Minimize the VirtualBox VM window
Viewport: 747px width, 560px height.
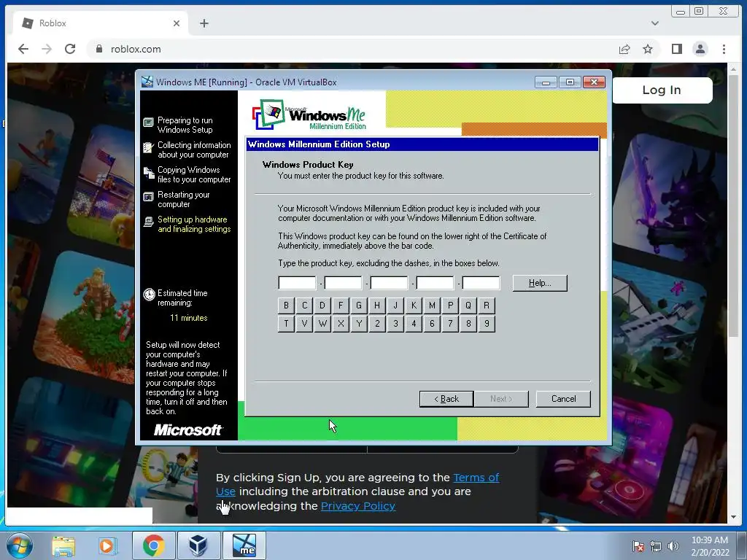click(546, 82)
